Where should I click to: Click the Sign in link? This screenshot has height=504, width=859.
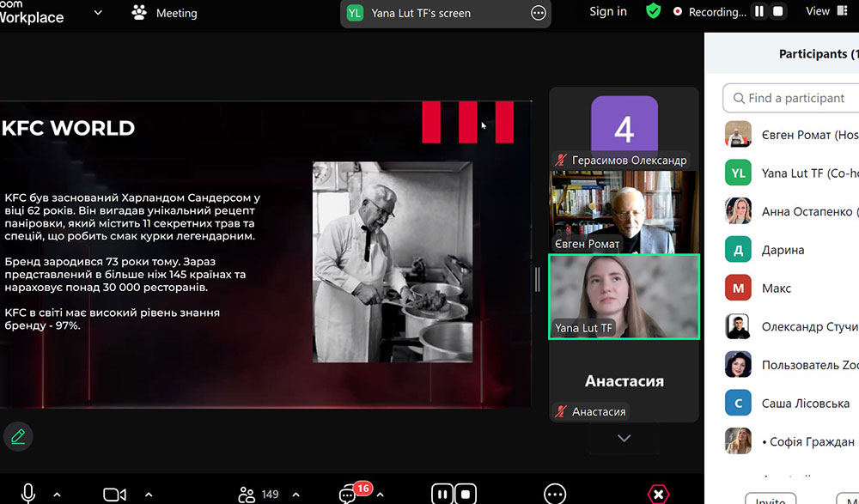pos(608,11)
